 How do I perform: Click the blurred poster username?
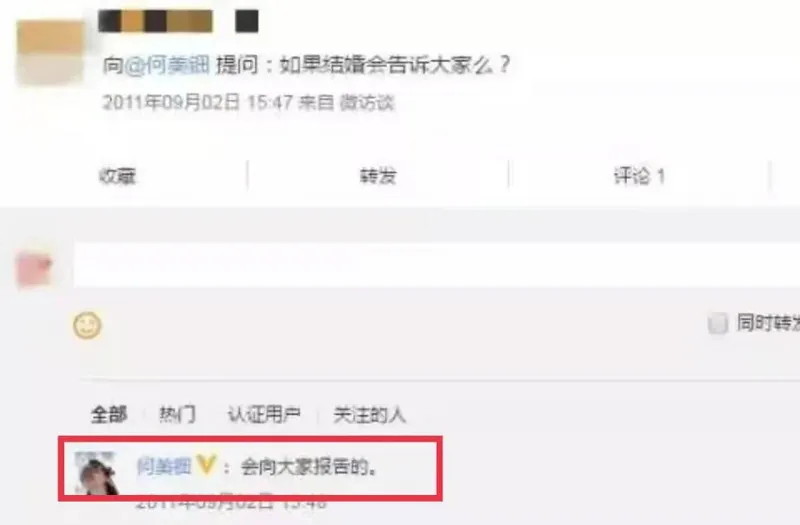tap(156, 21)
